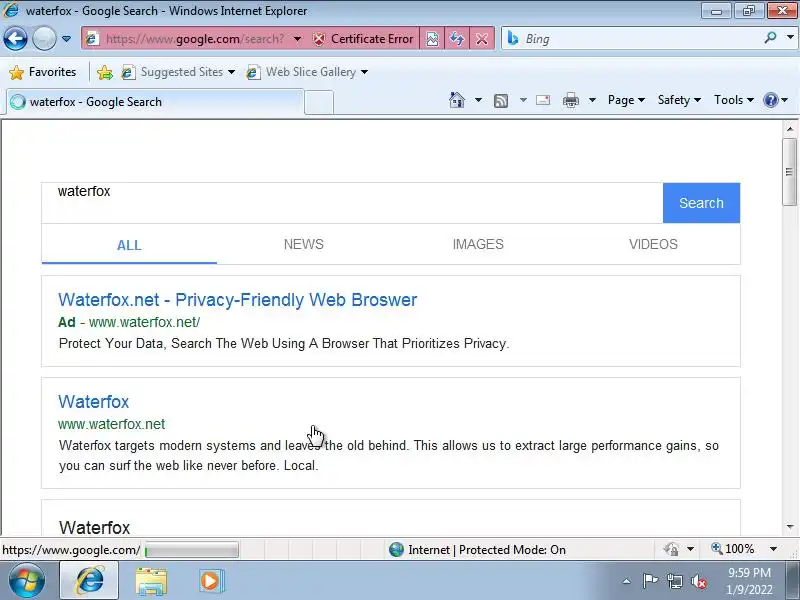Add page to Favorites Bar icon
This screenshot has height=600, width=800.
click(x=105, y=72)
